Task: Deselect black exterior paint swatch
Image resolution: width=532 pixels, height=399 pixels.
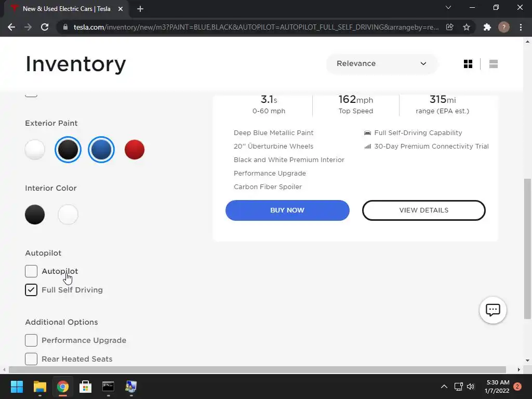Action: pyautogui.click(x=68, y=149)
